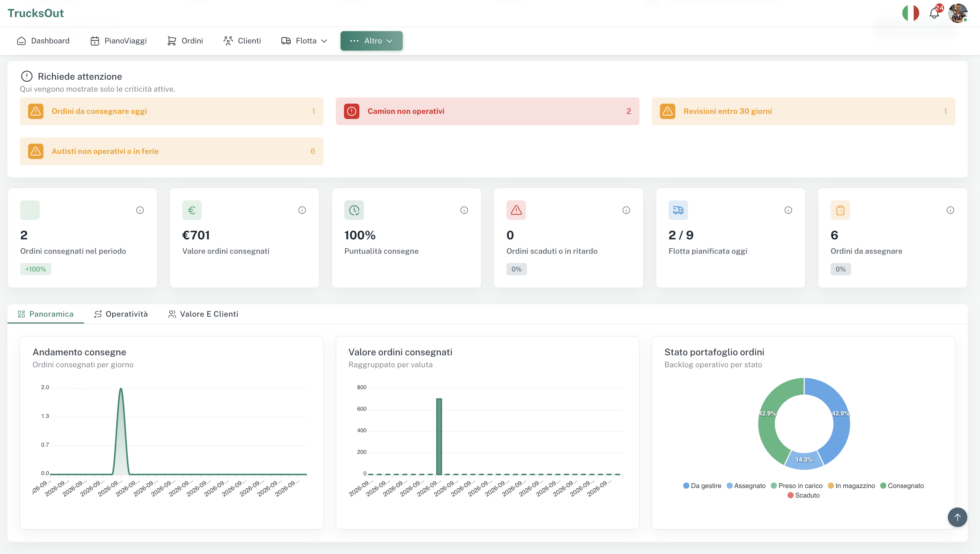Click the red triangle icon on Ordini scaduti card
The image size is (980, 554).
516,210
